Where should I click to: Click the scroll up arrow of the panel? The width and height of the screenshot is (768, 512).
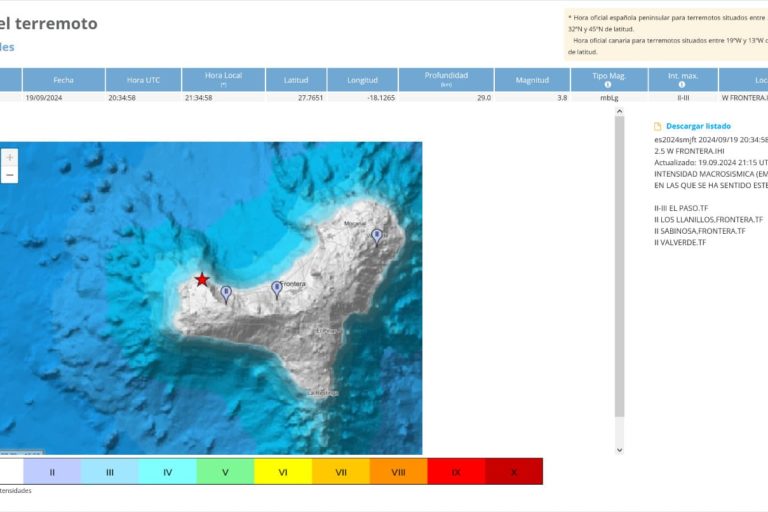click(x=620, y=112)
